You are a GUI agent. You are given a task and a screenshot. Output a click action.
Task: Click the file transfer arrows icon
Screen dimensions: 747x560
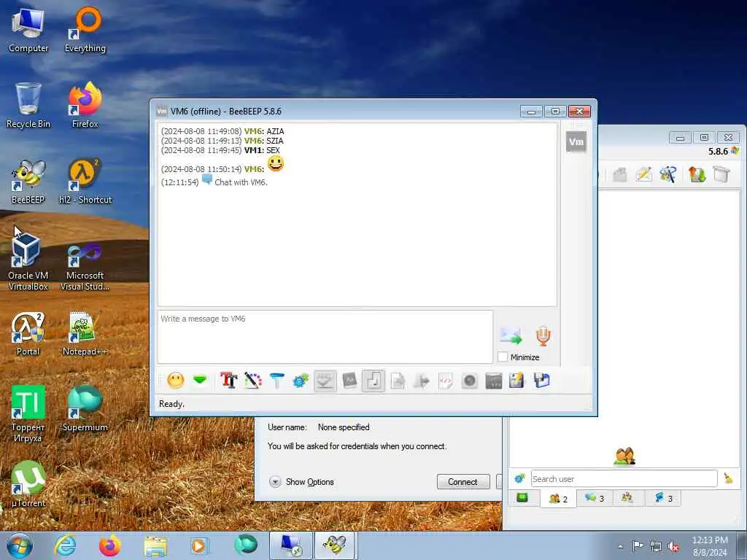pos(697,174)
